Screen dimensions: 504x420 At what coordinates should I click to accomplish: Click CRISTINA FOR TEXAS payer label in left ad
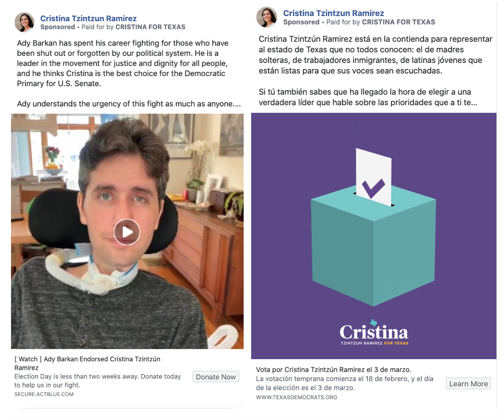(151, 27)
